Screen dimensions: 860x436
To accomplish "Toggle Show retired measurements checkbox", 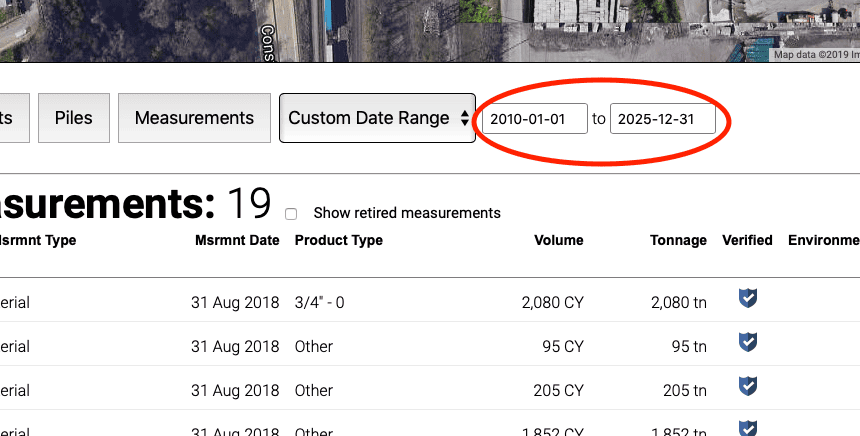I will [291, 214].
